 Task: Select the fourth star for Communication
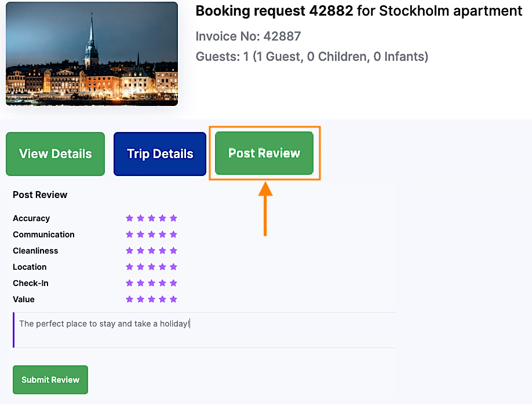(x=162, y=234)
